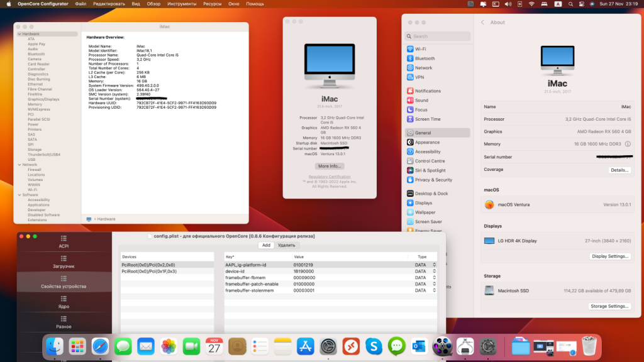Click the memory info icon next to DDR3
644x362 pixels.
pos(628,144)
